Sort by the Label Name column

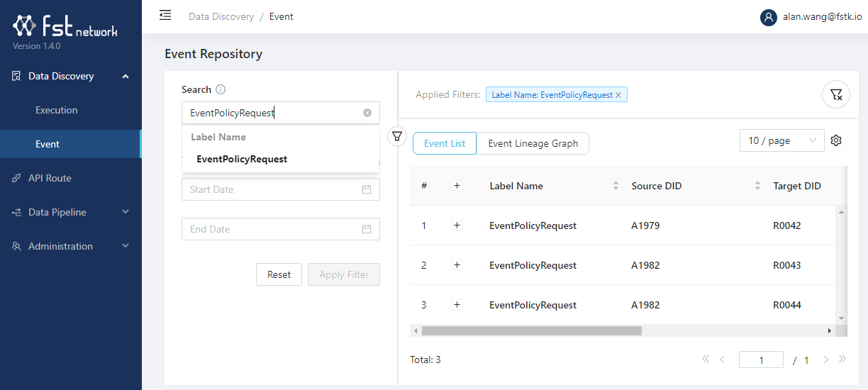click(615, 186)
